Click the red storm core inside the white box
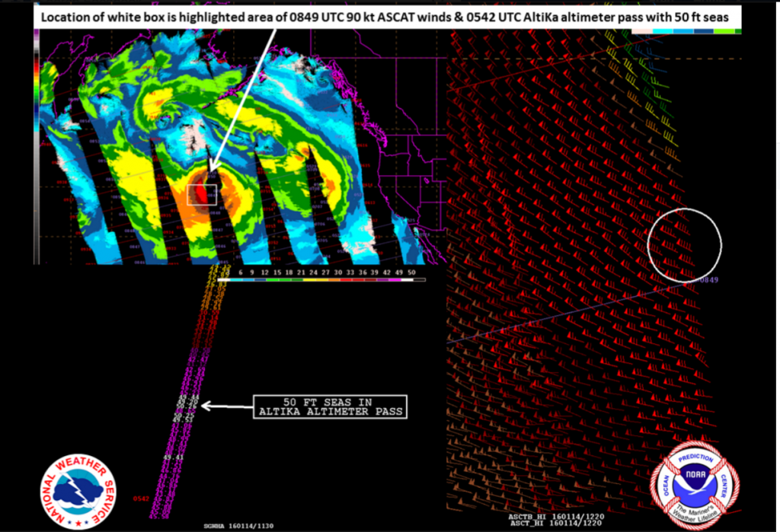 click(201, 194)
